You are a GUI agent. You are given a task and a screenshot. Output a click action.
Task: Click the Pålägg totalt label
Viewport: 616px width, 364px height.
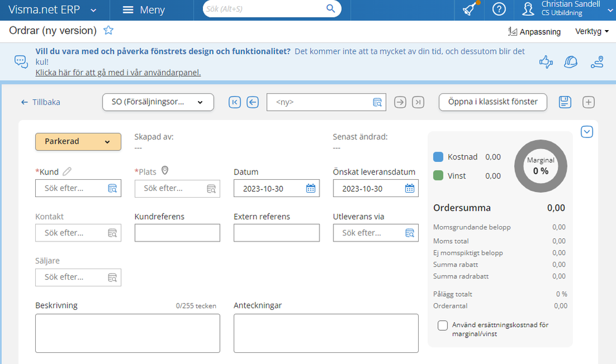coord(453,294)
